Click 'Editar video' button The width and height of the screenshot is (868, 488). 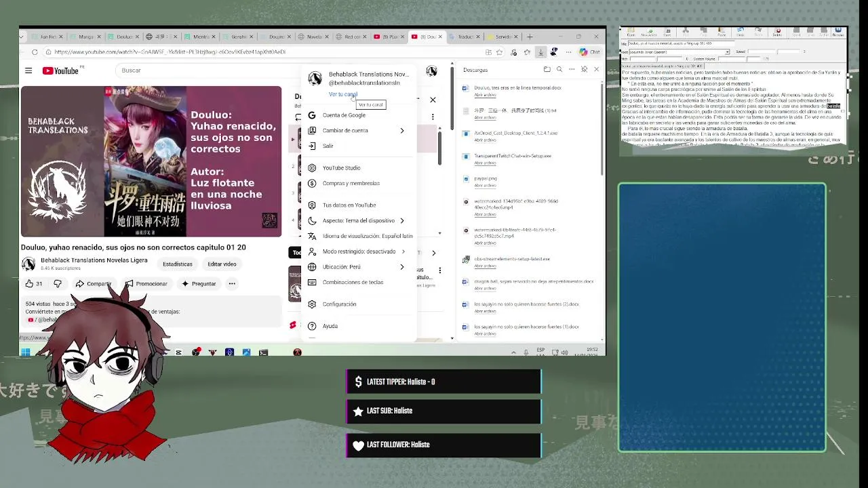(x=222, y=264)
